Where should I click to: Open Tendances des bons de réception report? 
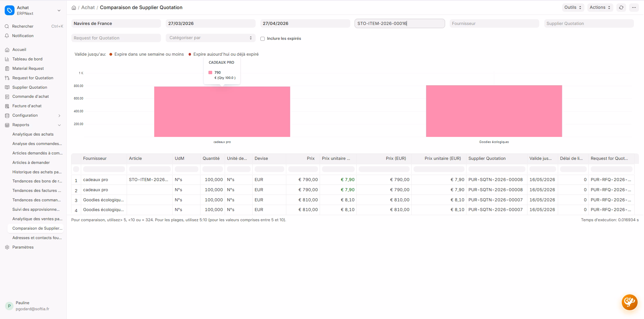(37, 181)
